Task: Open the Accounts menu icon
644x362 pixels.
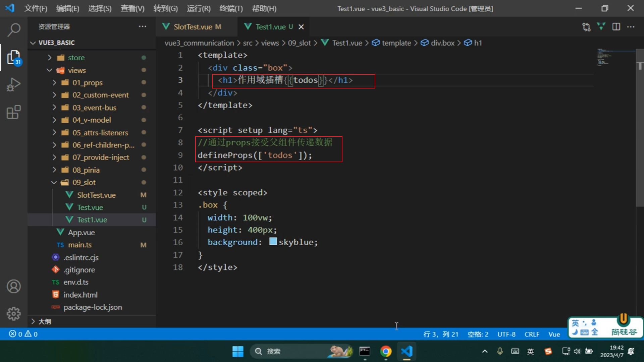Action: click(x=14, y=286)
